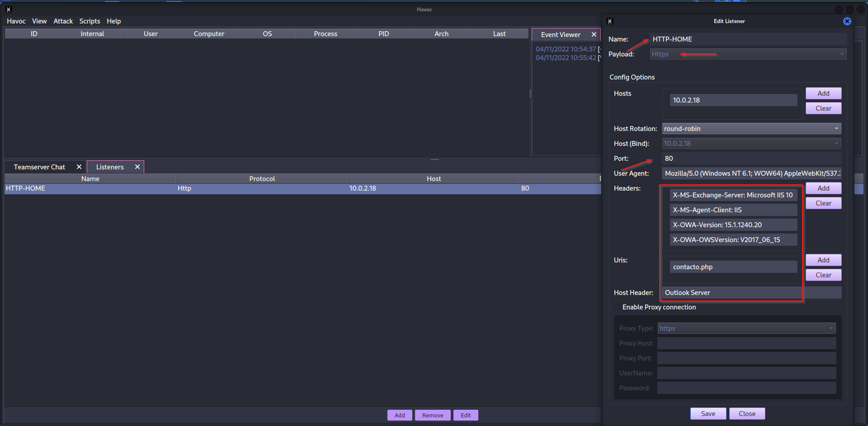Remove the selected listener
868x426 pixels.
click(x=432, y=415)
